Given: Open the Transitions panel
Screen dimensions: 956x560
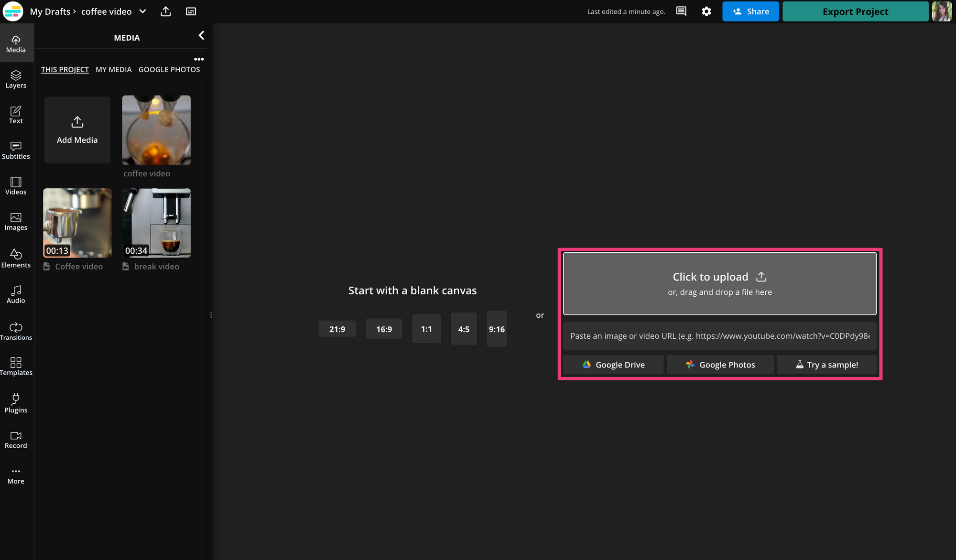Looking at the screenshot, I should (16, 331).
